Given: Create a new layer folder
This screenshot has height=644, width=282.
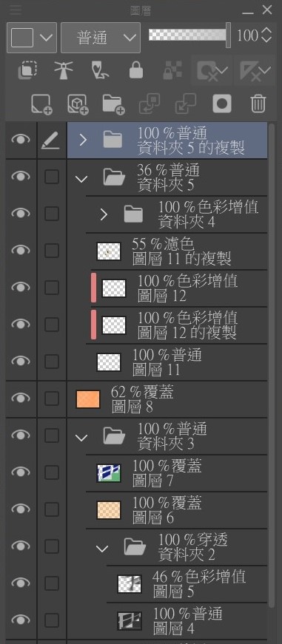Looking at the screenshot, I should [113, 105].
